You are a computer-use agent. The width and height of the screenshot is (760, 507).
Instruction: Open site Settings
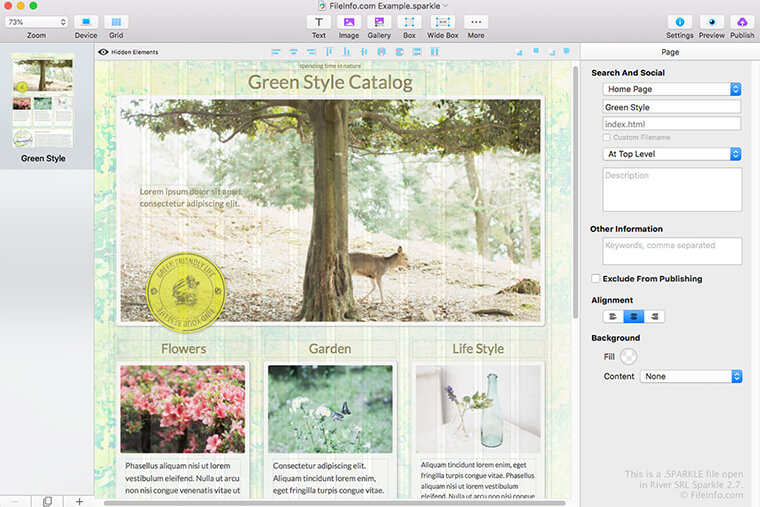pyautogui.click(x=680, y=22)
